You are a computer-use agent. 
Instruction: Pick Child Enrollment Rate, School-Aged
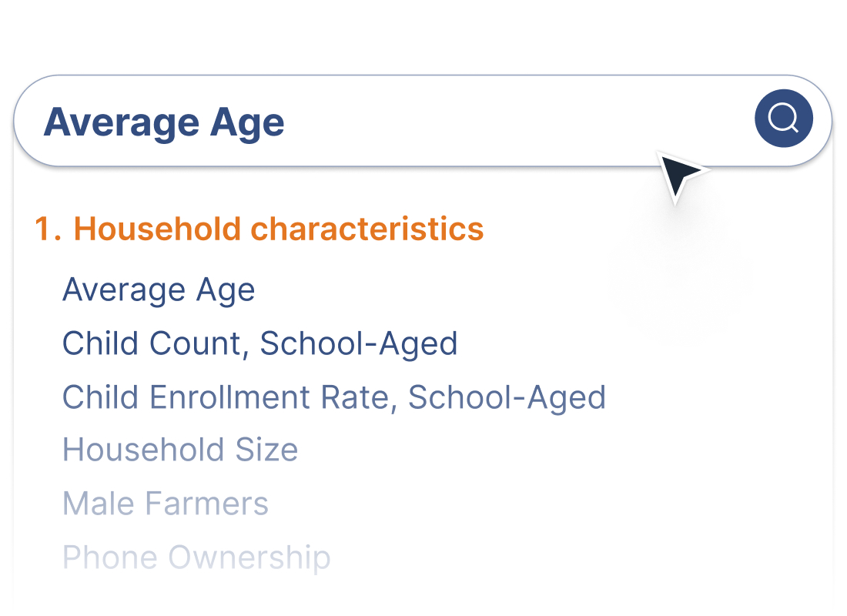tap(334, 397)
